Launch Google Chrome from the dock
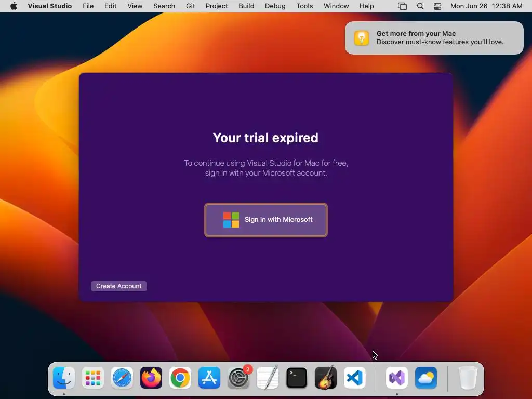Image resolution: width=532 pixels, height=399 pixels. click(x=180, y=378)
